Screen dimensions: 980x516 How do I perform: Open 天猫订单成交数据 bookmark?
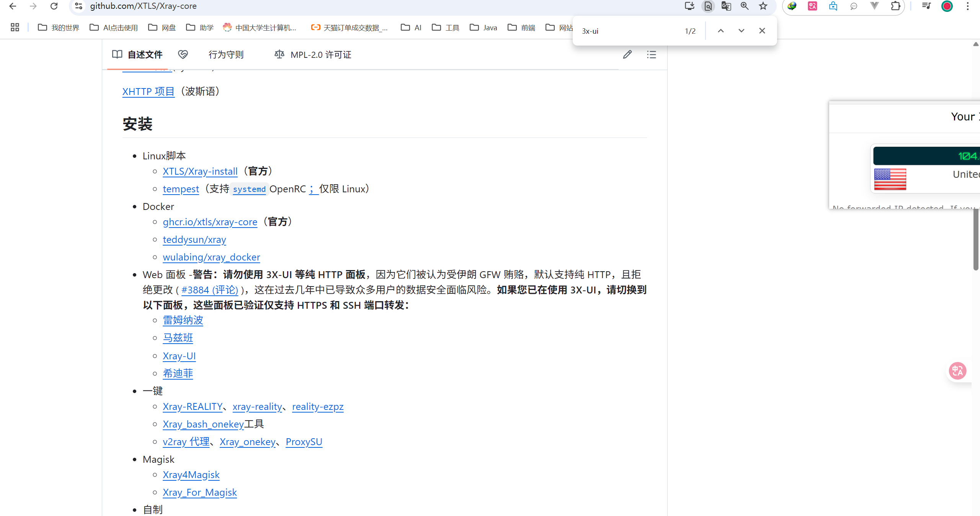350,28
